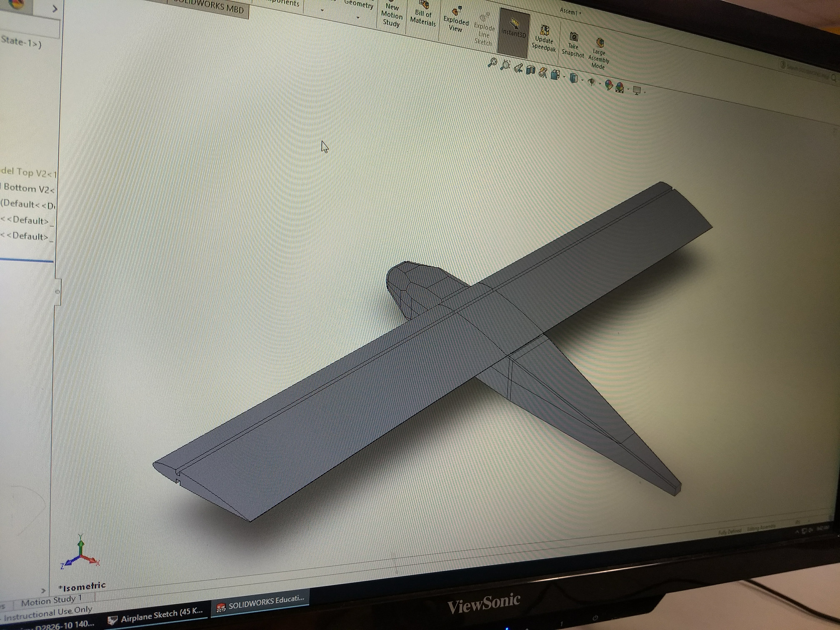
Task: Expand the FeatureManager panel chevron at top
Action: click(55, 9)
